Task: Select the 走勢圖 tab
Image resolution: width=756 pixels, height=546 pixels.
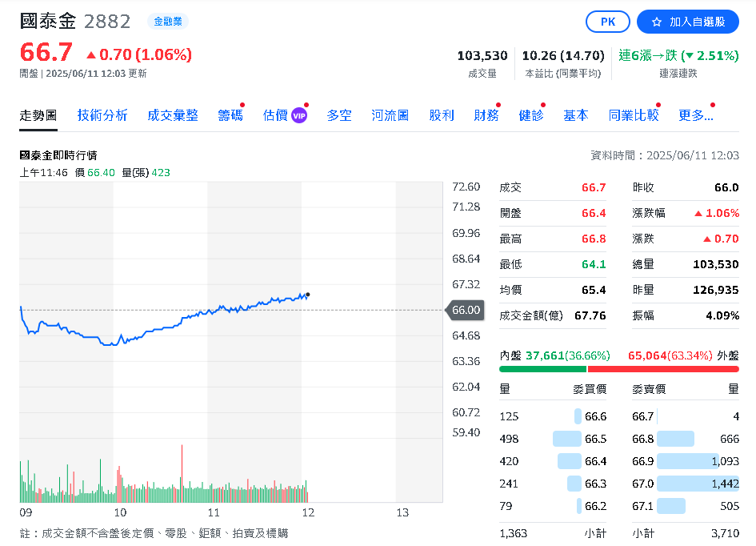Action: tap(38, 116)
